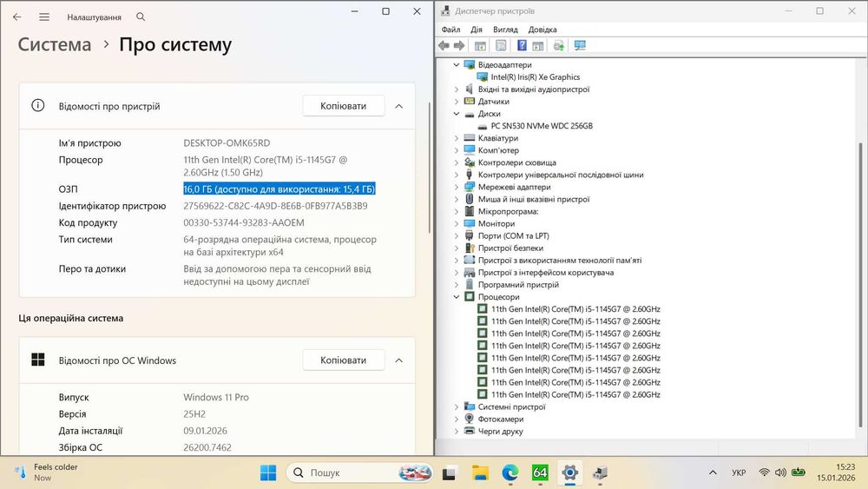
Task: Click the forward arrow in Device Manager toolbar
Action: point(459,45)
